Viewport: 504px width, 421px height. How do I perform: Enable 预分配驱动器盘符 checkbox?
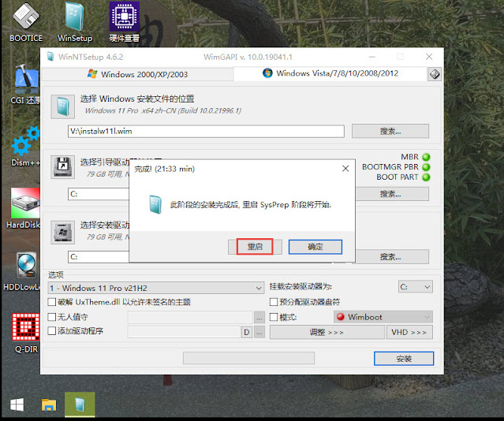click(x=273, y=302)
